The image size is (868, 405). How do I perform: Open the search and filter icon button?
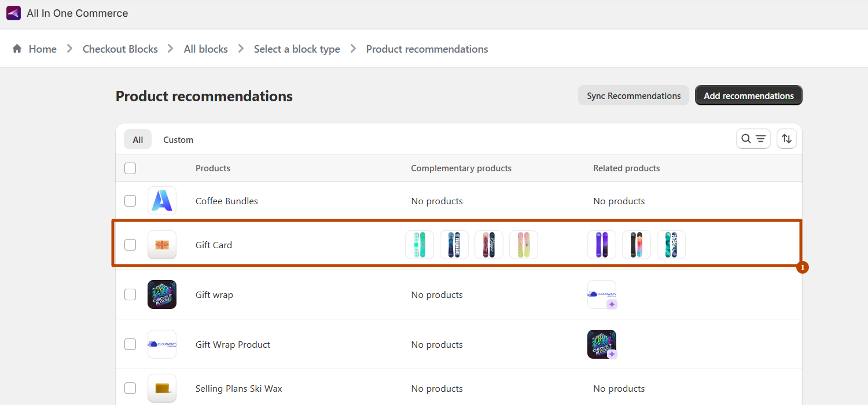click(x=753, y=139)
